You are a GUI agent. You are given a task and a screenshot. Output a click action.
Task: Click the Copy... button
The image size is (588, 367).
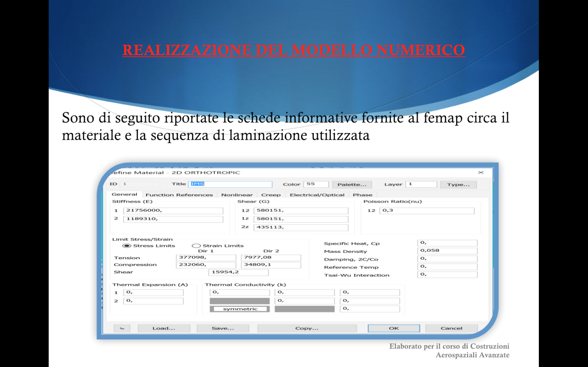pyautogui.click(x=307, y=328)
